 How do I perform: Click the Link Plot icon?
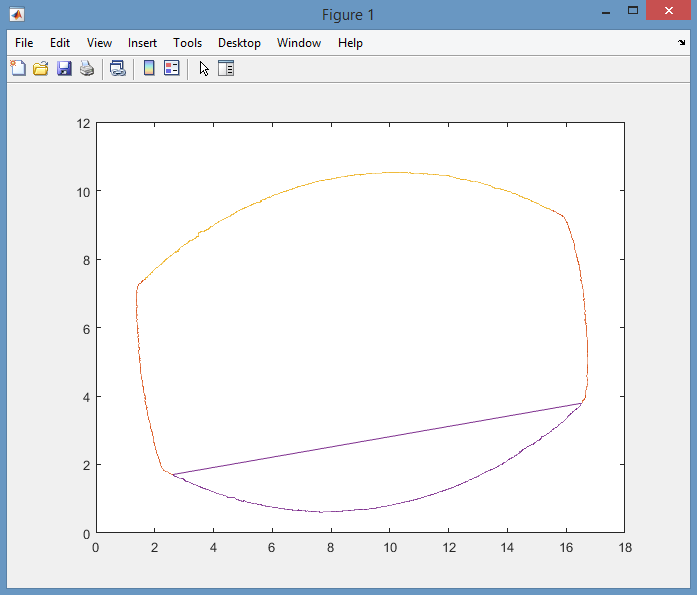pyautogui.click(x=117, y=69)
